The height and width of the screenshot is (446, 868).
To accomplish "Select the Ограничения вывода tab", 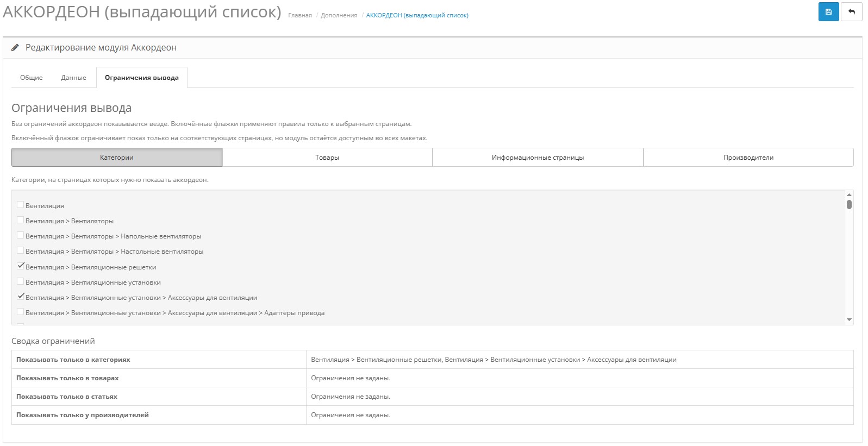I will click(x=141, y=78).
